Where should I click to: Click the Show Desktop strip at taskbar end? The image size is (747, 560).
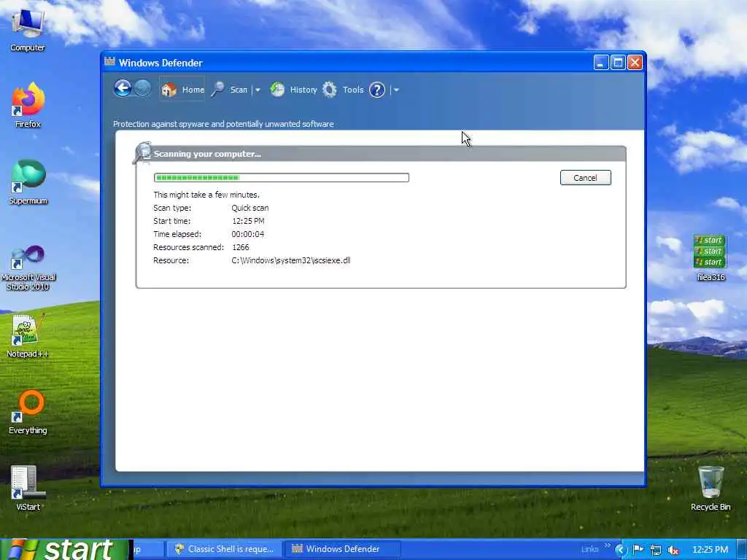742,550
